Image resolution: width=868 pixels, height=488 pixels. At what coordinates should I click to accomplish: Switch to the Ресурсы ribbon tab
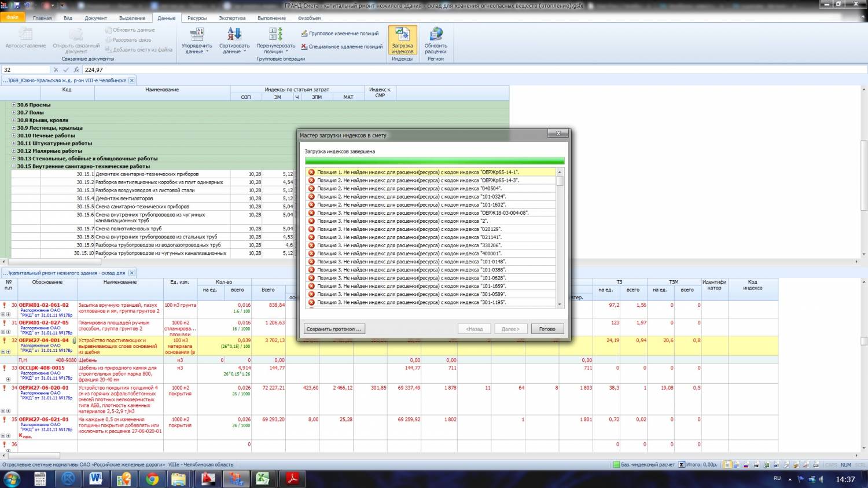click(197, 18)
